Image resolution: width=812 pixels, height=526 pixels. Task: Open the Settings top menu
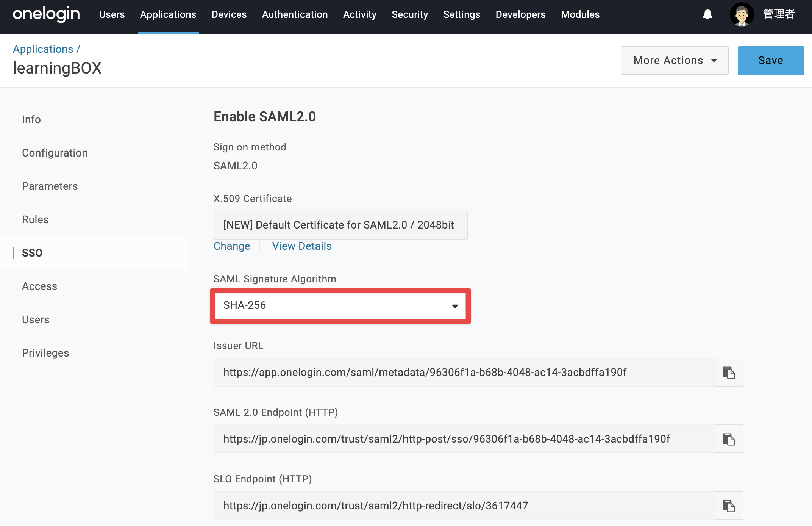coord(462,14)
